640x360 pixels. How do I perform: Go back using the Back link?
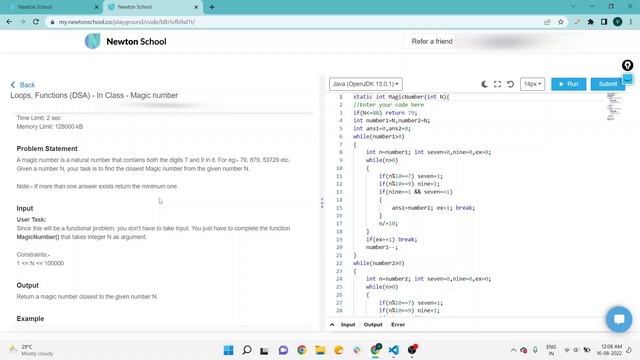(x=23, y=85)
